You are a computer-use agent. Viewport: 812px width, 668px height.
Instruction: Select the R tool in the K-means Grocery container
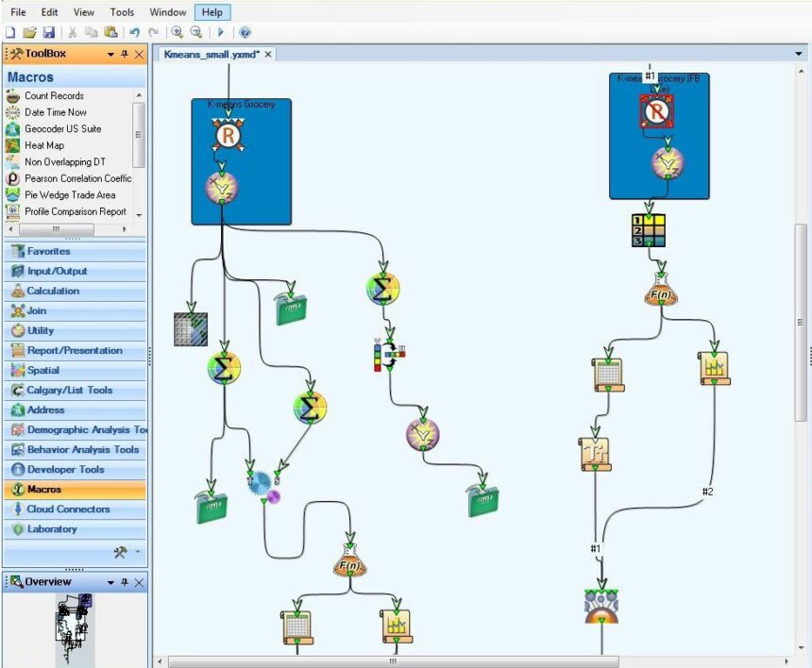(228, 137)
